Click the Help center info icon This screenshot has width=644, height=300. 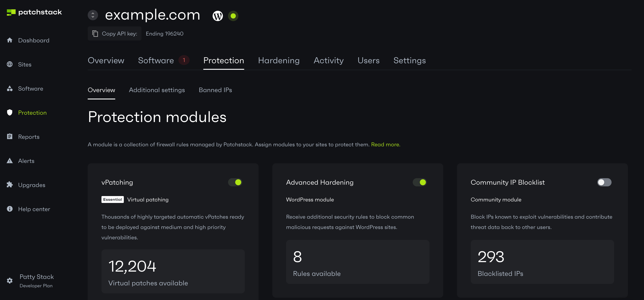tap(9, 209)
